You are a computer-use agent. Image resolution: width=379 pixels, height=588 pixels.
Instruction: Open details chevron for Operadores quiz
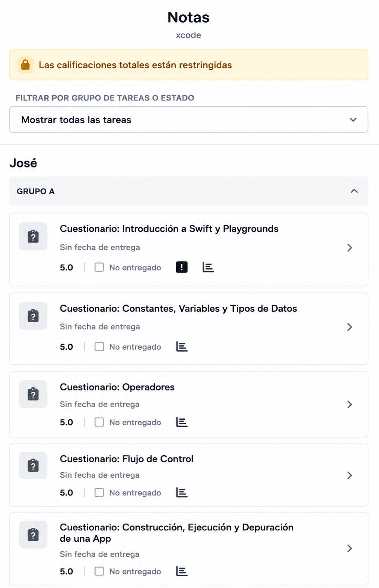pyautogui.click(x=350, y=404)
